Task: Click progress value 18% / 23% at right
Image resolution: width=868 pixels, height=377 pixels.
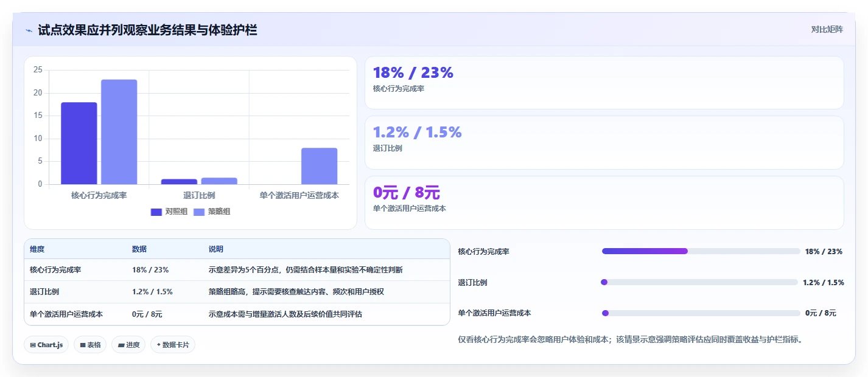Action: 824,251
